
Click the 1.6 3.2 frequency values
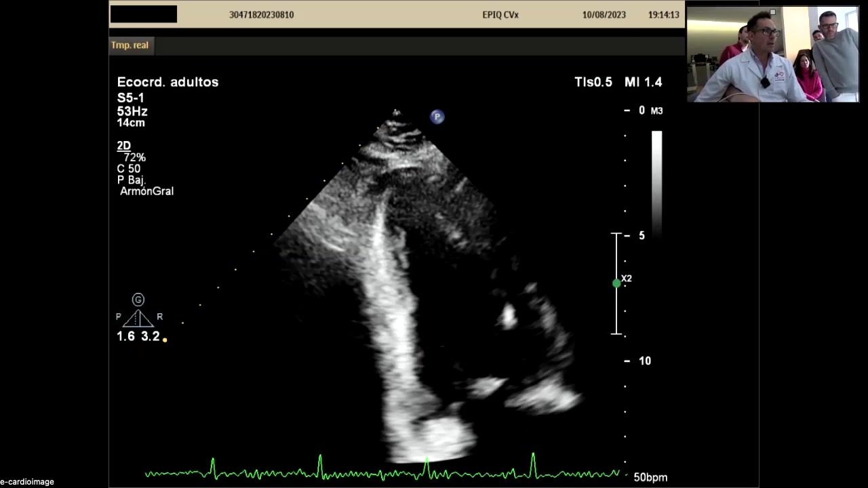[138, 336]
